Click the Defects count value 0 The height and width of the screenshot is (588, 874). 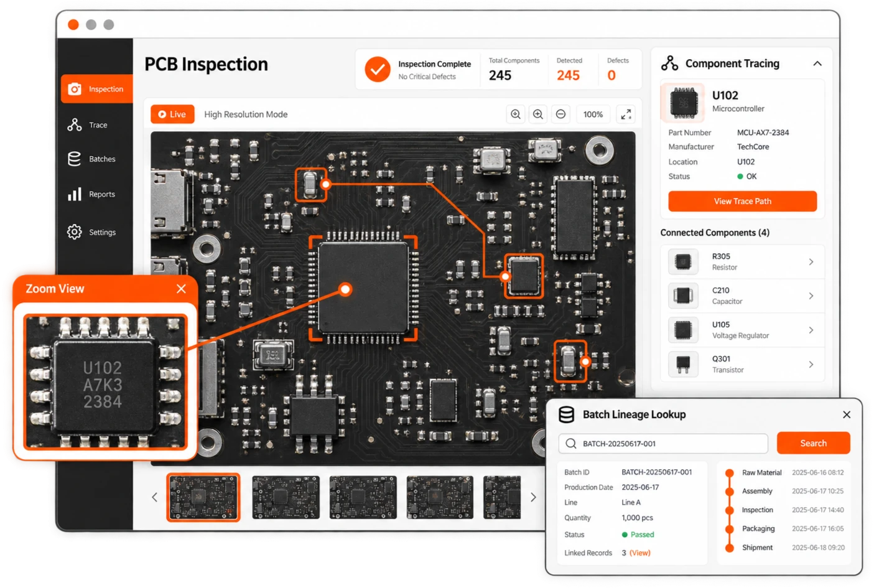tap(611, 75)
